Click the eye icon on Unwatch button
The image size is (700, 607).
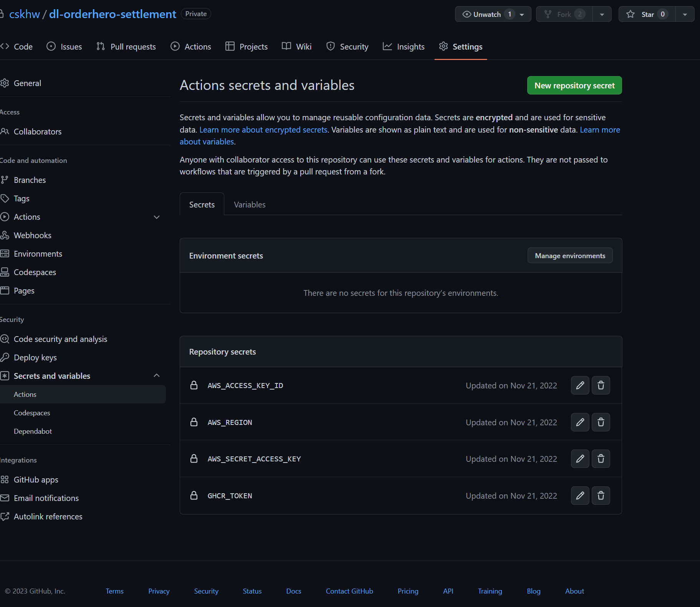pos(467,14)
